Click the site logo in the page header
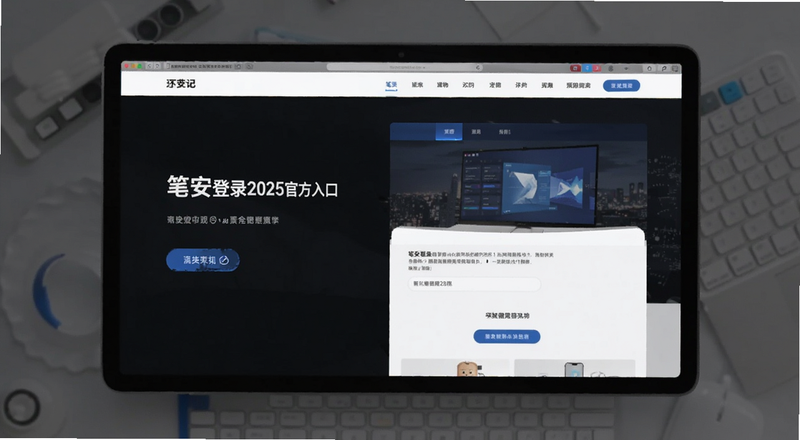 coord(181,84)
